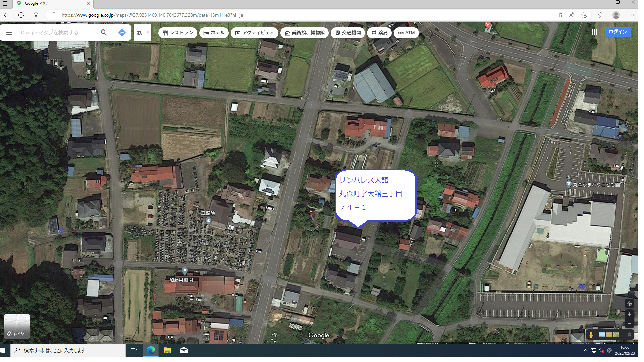Close the Google マップ tab
Viewport: 644px width, 362px height.
88,4
